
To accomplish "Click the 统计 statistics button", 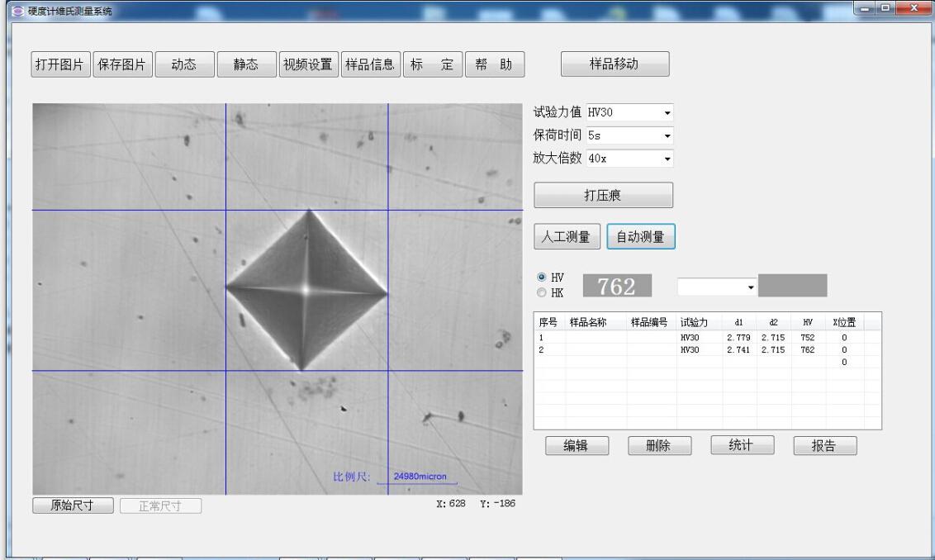I will point(743,445).
